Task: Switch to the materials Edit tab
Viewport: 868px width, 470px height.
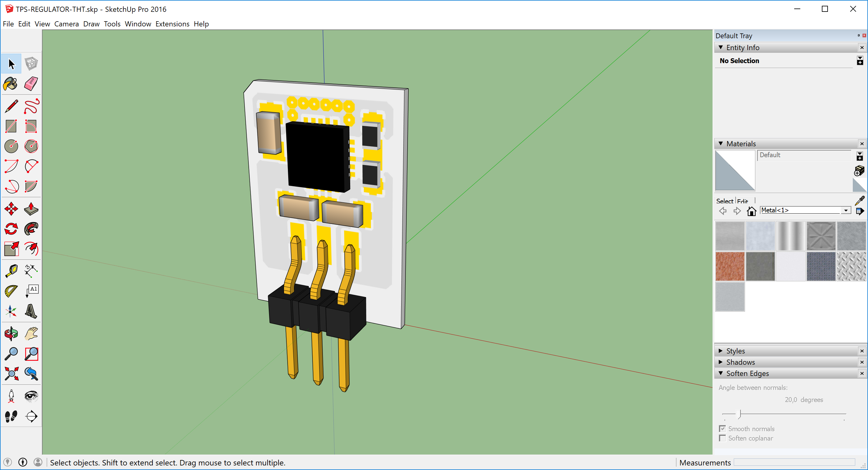Action: click(743, 201)
